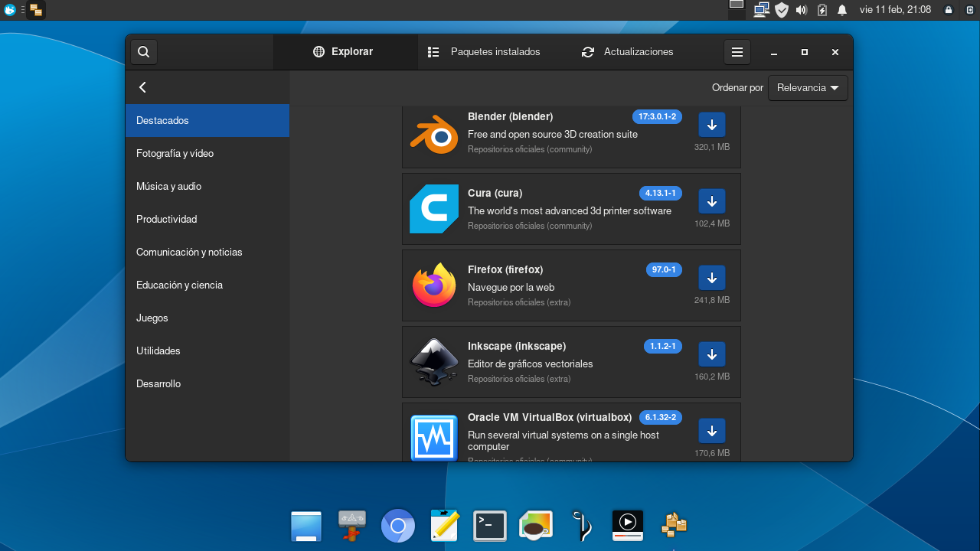The width and height of the screenshot is (980, 551).
Task: Open the volume speaker tray icon
Action: click(x=802, y=10)
